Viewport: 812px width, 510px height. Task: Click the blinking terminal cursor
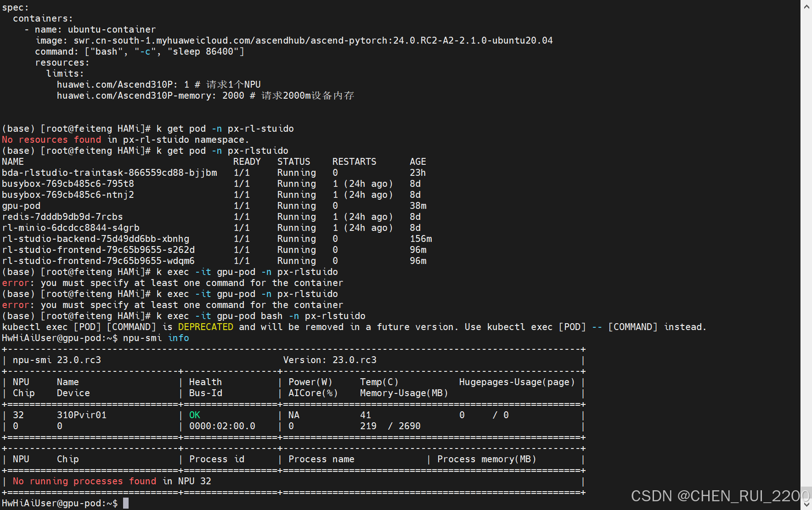[125, 503]
